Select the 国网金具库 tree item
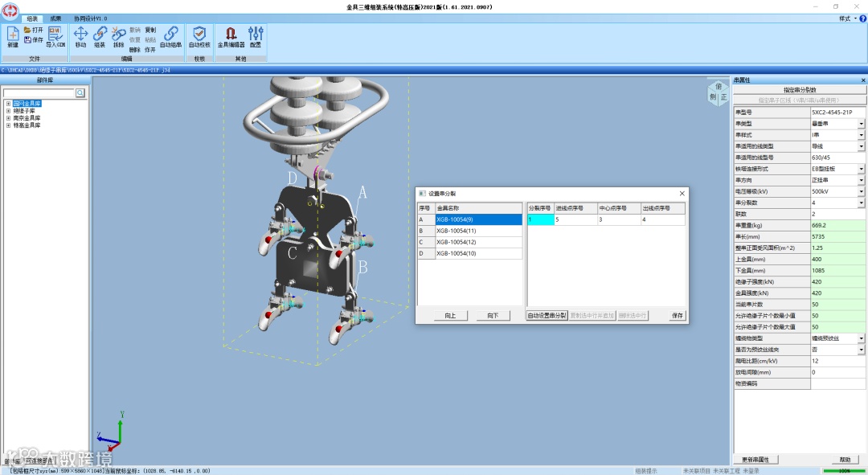This screenshot has width=868, height=475. coord(27,104)
